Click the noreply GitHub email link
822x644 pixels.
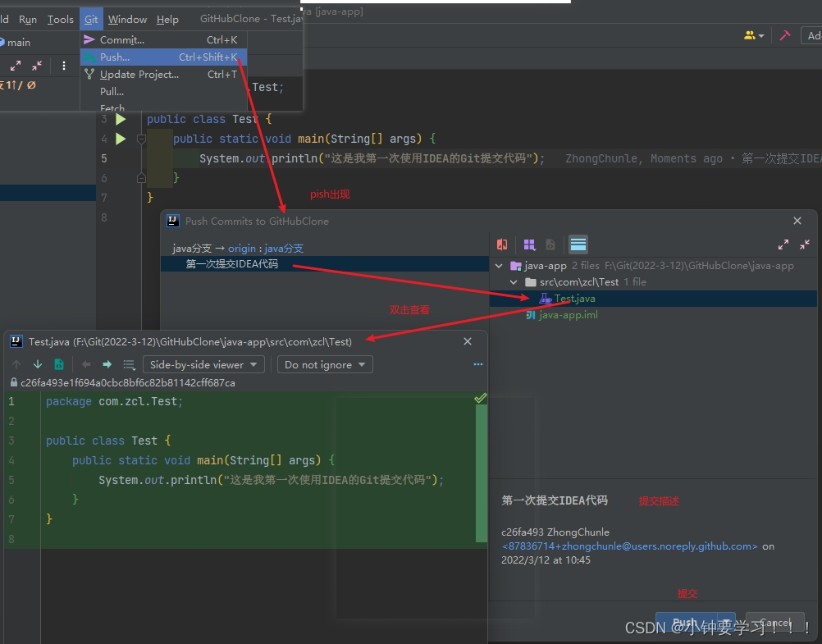coord(629,546)
